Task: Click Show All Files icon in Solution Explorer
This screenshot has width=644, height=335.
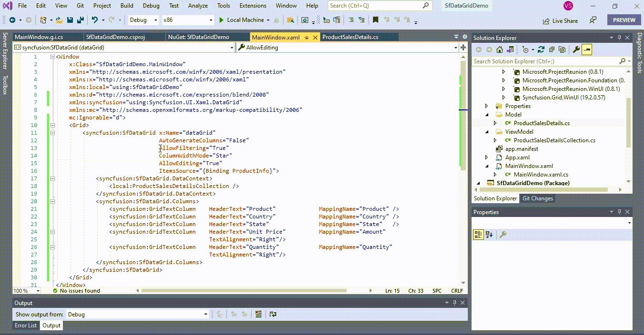Action: 562,49
